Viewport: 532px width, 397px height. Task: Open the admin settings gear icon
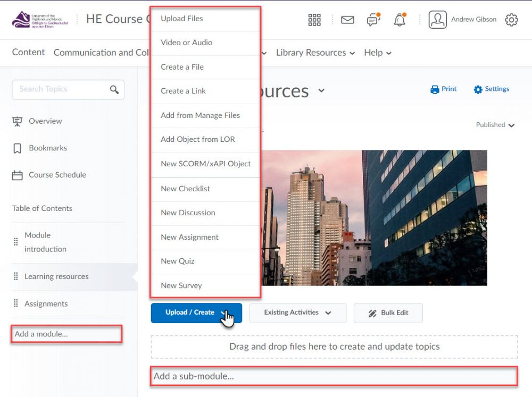tap(511, 20)
